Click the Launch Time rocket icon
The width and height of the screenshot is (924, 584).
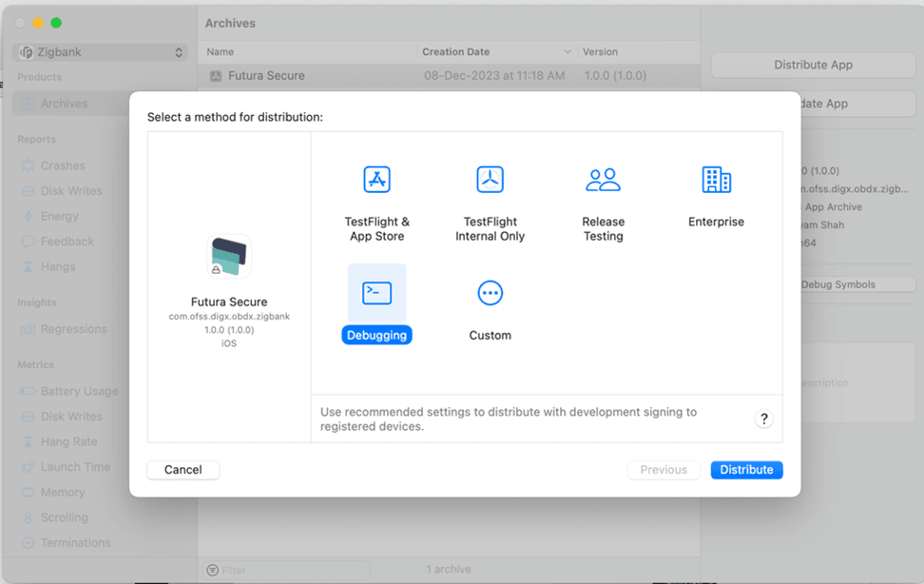coord(28,467)
